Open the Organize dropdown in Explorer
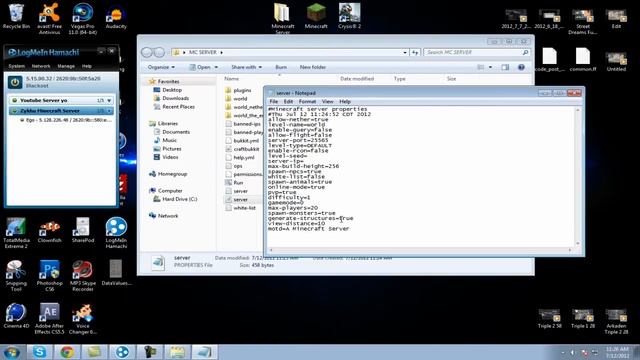The height and width of the screenshot is (360, 640). click(161, 67)
